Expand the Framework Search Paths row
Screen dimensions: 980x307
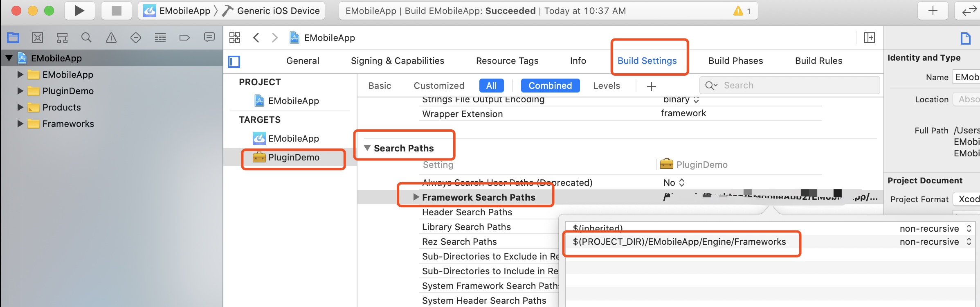click(416, 197)
